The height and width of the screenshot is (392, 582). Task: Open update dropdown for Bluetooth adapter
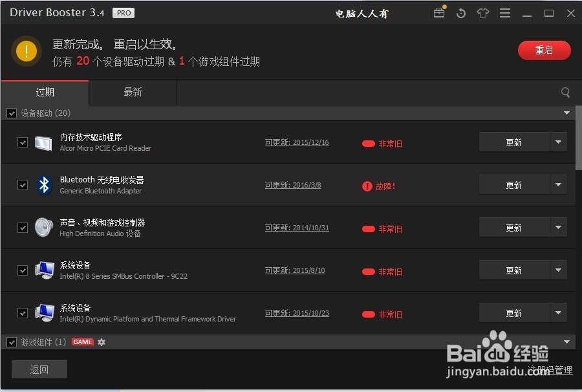click(559, 184)
